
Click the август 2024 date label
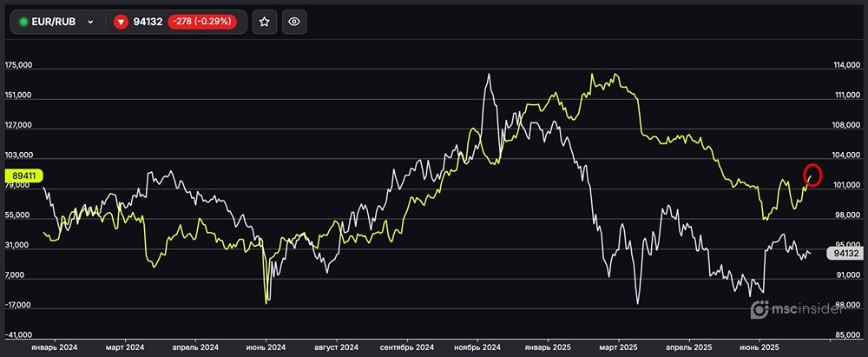[337, 347]
